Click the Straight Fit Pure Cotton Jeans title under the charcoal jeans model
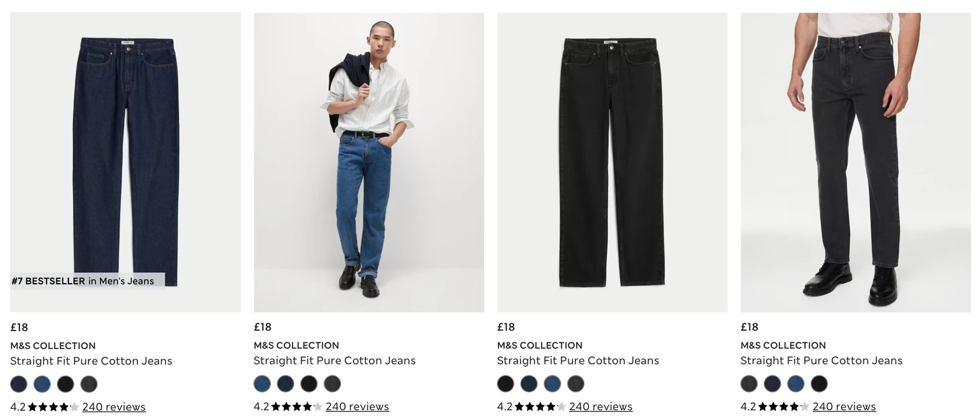 click(822, 361)
